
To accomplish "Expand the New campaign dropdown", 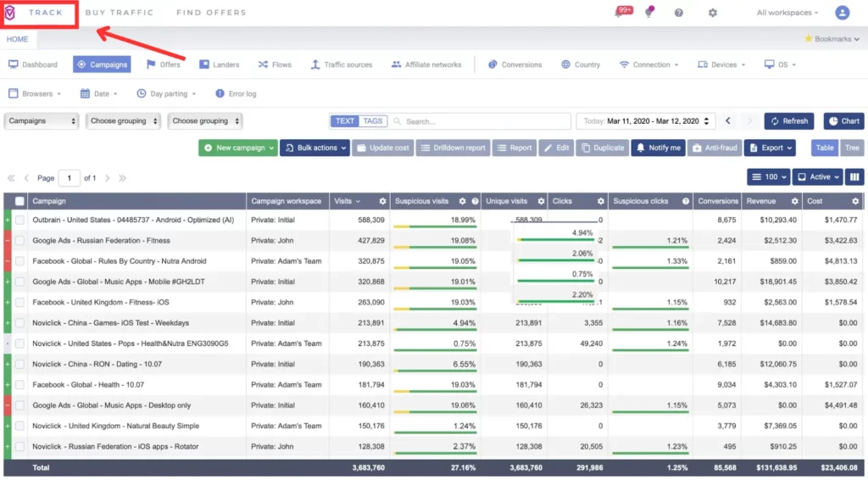I will click(x=238, y=148).
